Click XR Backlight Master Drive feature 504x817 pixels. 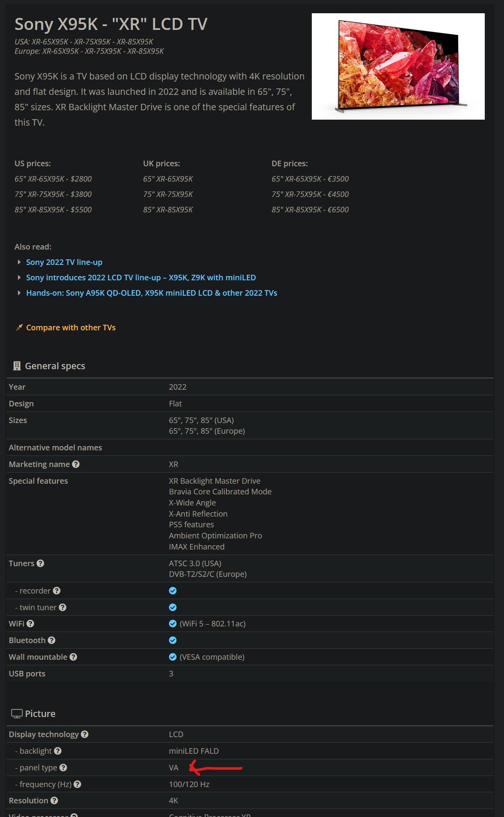tap(214, 481)
